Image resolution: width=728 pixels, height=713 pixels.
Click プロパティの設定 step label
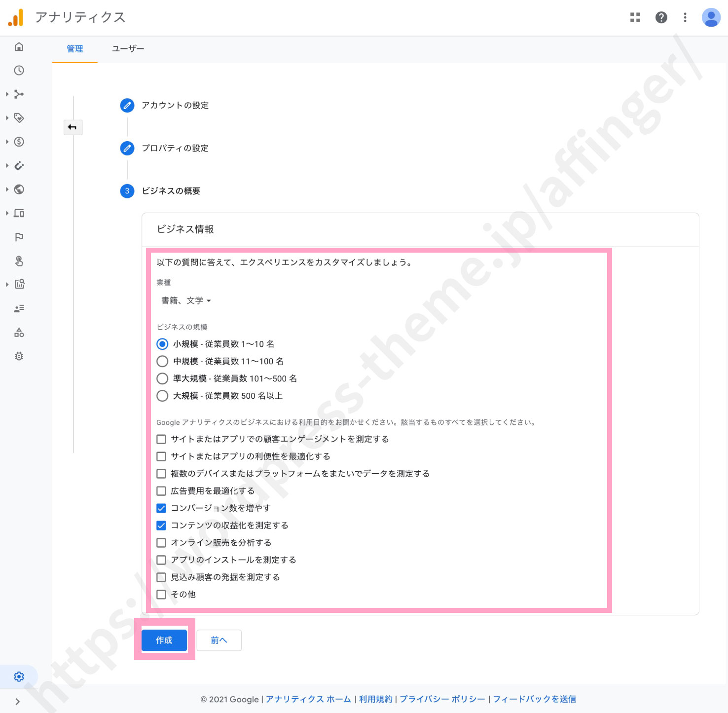175,148
